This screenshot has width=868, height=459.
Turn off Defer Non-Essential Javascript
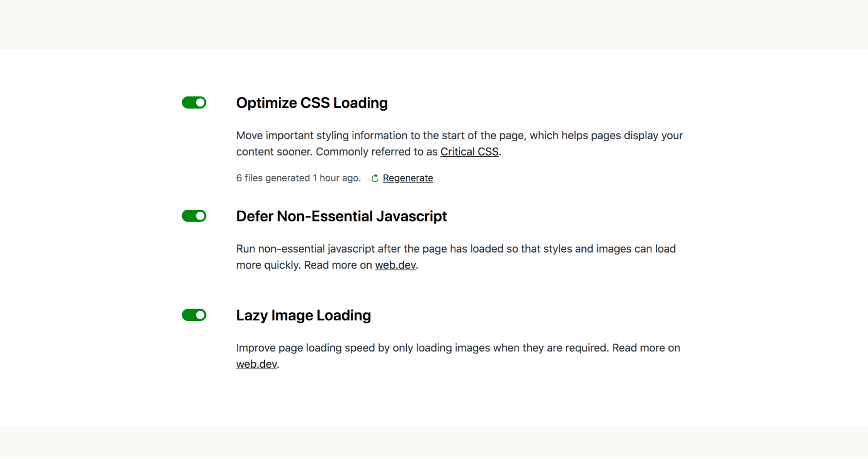[194, 216]
